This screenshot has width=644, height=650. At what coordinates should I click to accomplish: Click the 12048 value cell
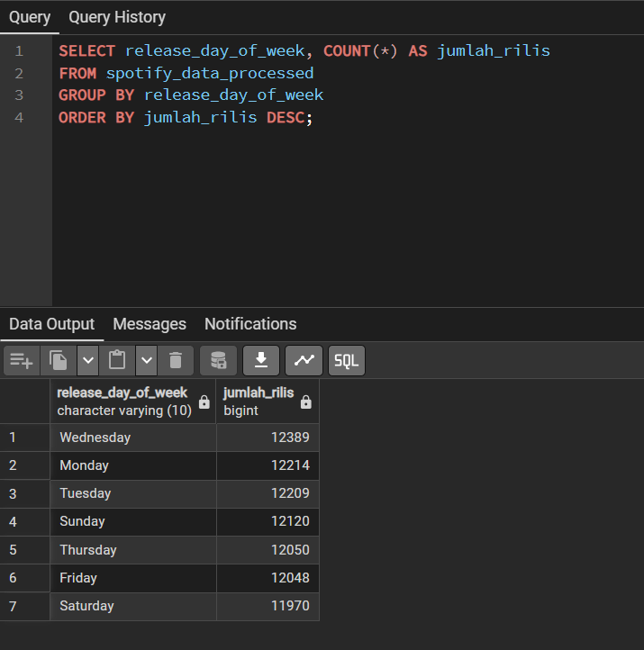click(268, 578)
